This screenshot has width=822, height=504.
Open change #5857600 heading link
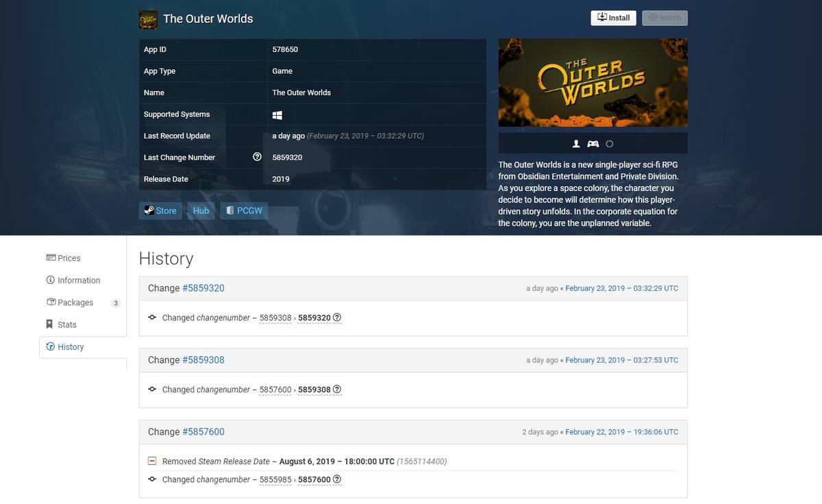click(203, 432)
